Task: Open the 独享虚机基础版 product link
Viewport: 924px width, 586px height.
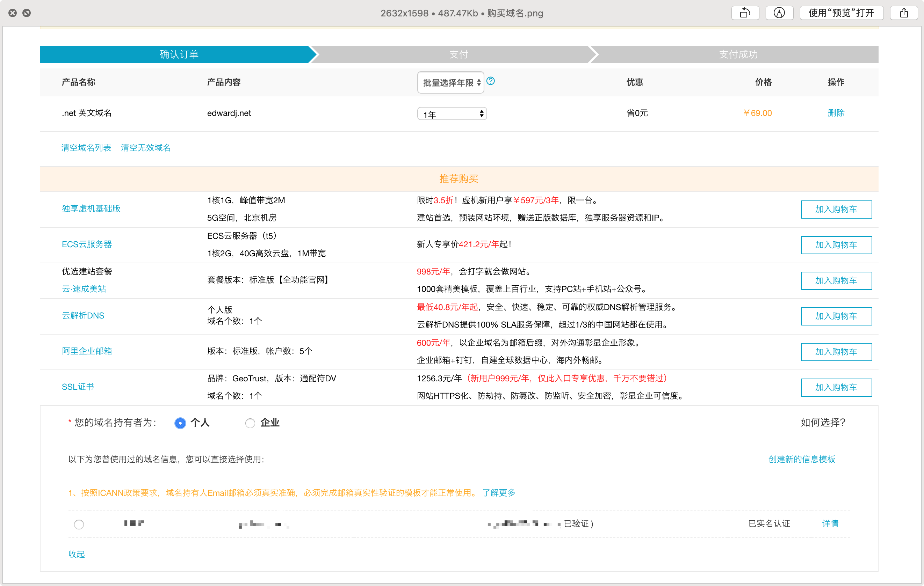Action: click(x=91, y=208)
